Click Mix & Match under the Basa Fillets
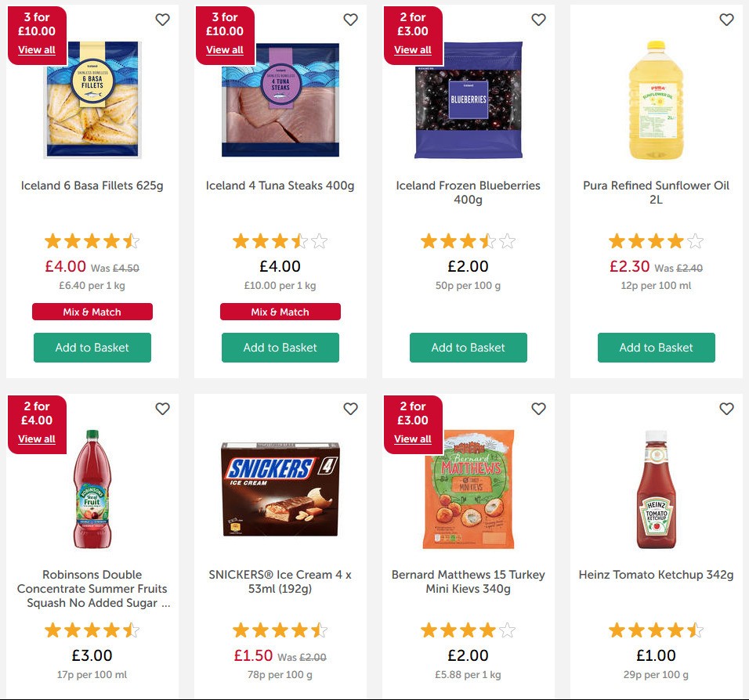Image resolution: width=749 pixels, height=700 pixels. click(92, 312)
